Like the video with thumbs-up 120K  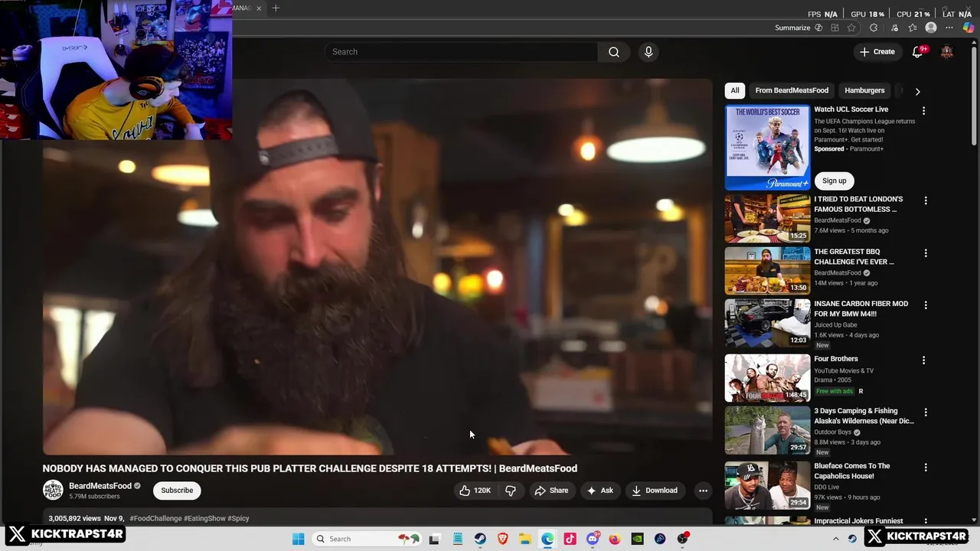(x=475, y=491)
